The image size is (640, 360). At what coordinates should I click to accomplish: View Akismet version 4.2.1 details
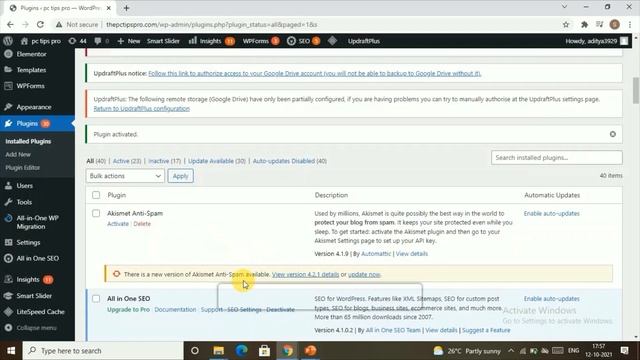[x=305, y=274]
